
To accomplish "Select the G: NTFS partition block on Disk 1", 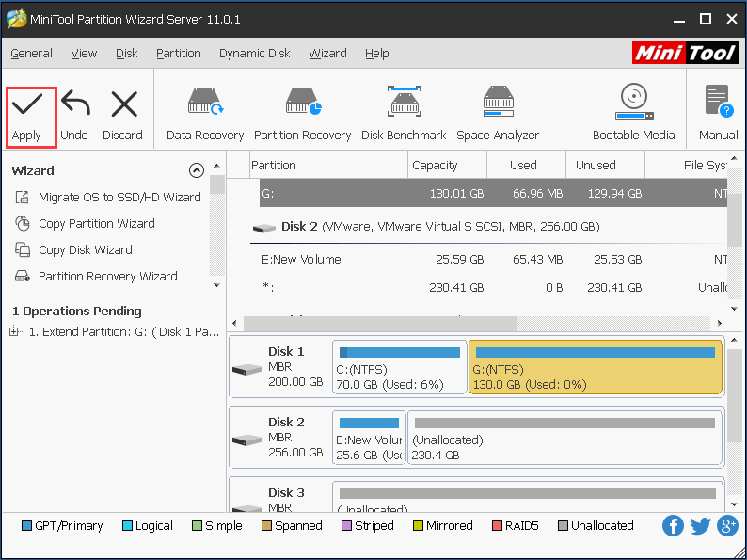I will coord(595,368).
